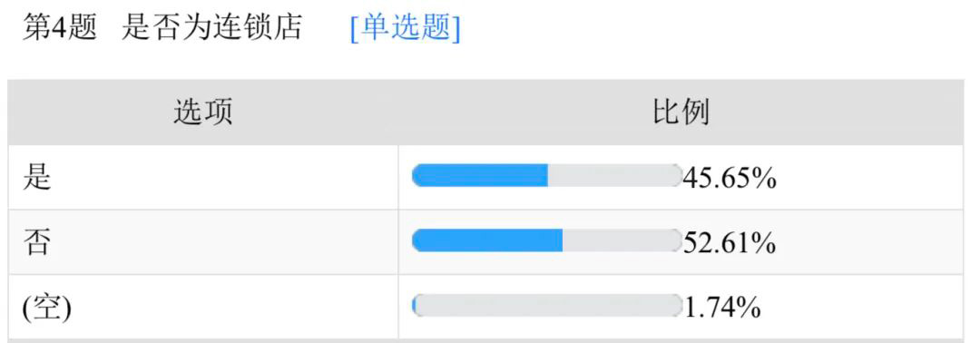
Task: Select the 比例 column header
Action: point(681,113)
